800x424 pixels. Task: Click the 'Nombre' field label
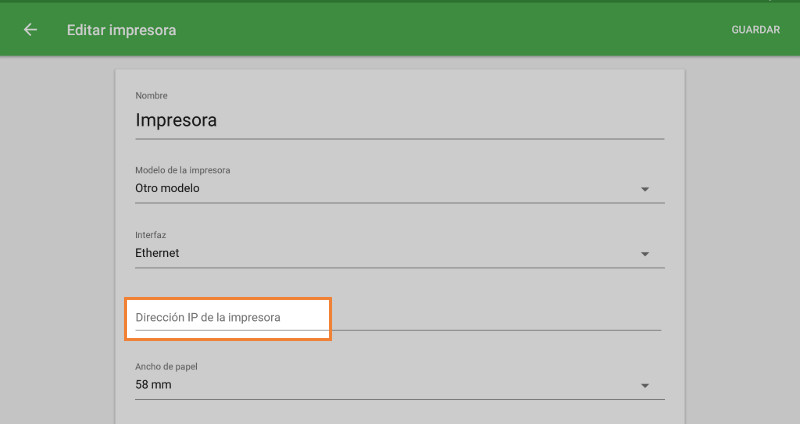152,95
